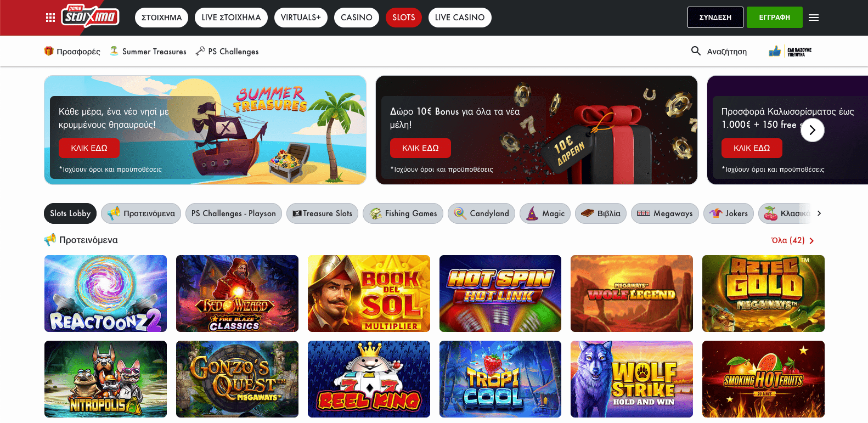This screenshot has width=868, height=423.
Task: Click the Stoiχima logo
Action: 89,16
